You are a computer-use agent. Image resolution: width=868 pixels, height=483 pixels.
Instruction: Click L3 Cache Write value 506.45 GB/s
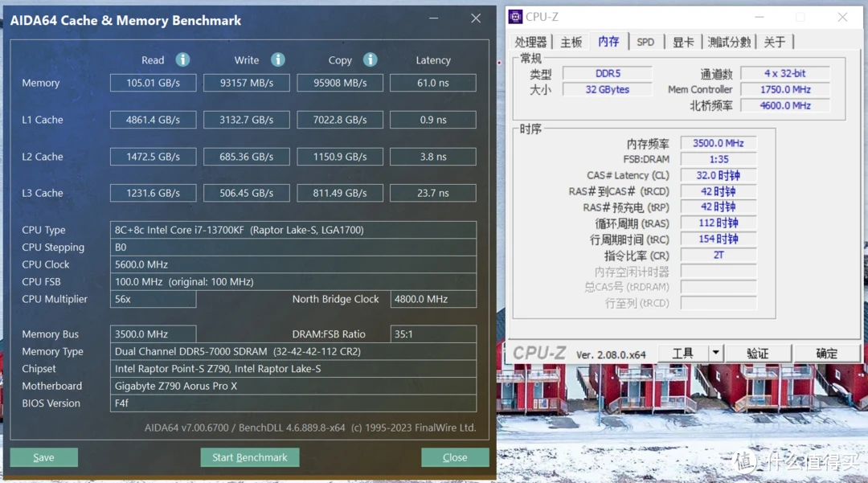247,193
